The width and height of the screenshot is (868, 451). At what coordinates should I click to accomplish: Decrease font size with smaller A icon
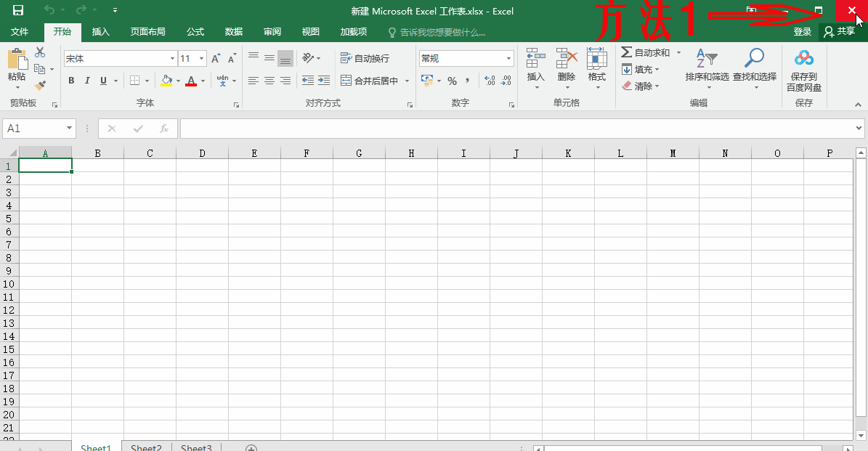[x=232, y=59]
